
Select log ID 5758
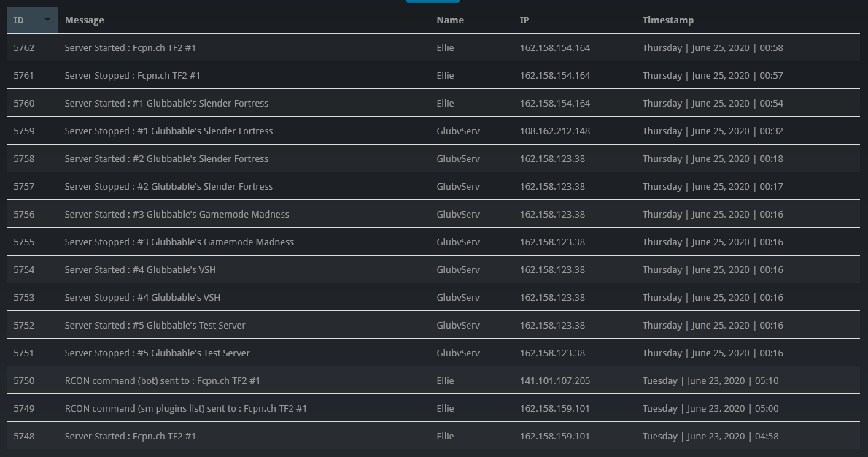pos(24,158)
